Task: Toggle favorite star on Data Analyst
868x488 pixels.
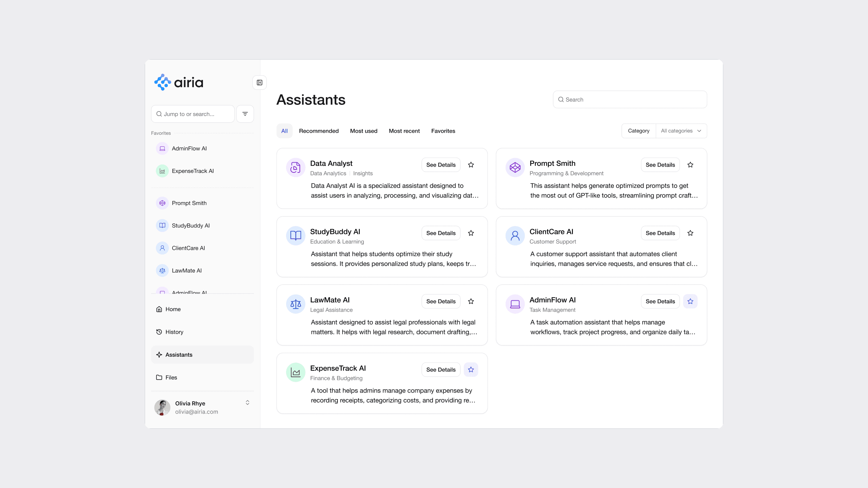Action: 471,165
